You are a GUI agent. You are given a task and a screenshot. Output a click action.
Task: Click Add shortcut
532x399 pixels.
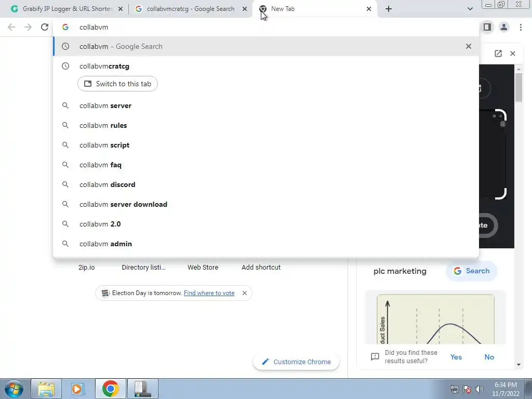[x=261, y=268]
